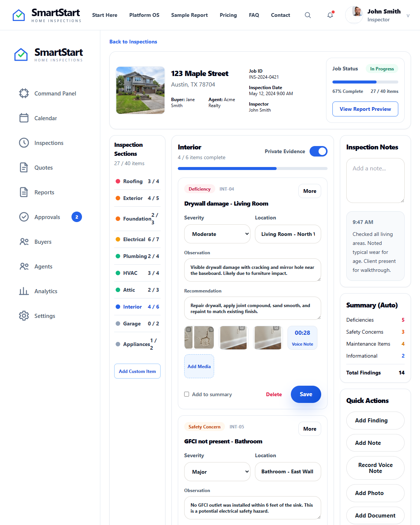This screenshot has width=420, height=525.
Task: Click the View Report Preview button
Action: (365, 109)
